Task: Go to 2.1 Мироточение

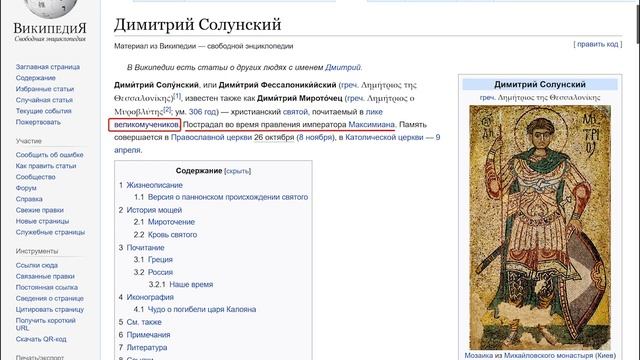Action: click(171, 222)
